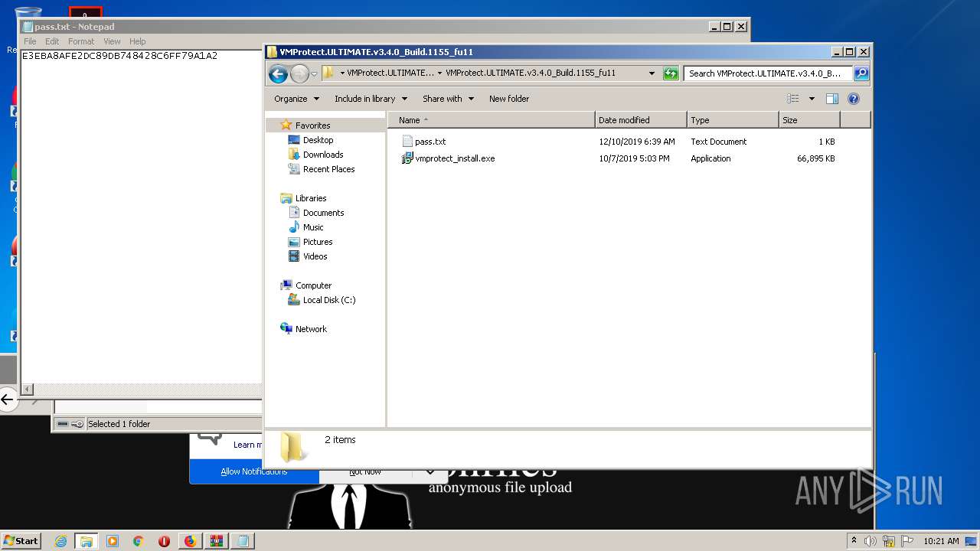
Task: Open the Music library
Action: (313, 227)
